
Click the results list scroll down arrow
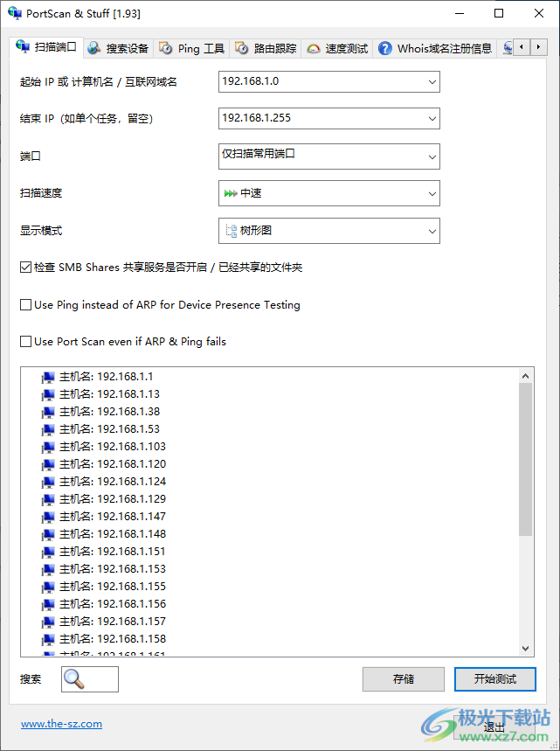tap(526, 649)
